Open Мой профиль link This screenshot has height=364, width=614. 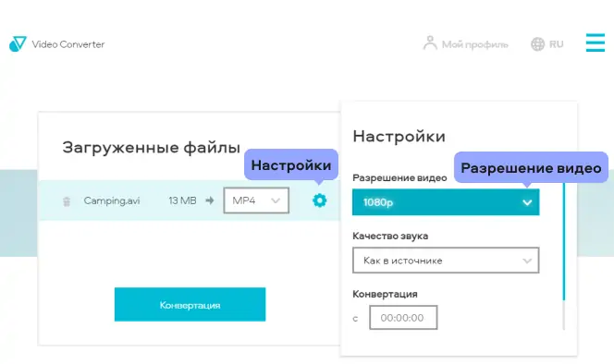(474, 44)
